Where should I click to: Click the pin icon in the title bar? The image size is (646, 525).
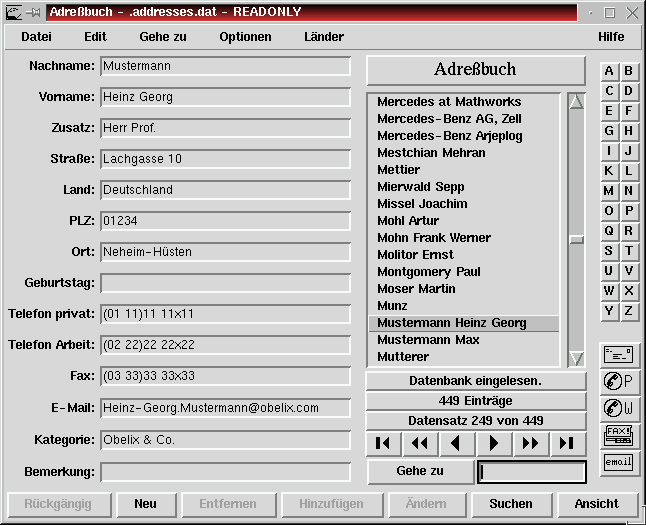33,13
